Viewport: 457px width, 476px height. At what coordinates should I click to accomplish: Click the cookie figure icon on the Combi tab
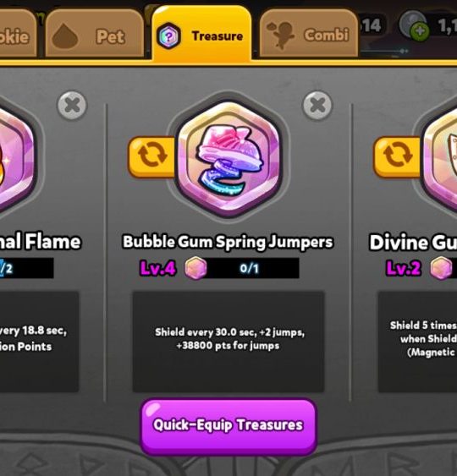click(280, 35)
